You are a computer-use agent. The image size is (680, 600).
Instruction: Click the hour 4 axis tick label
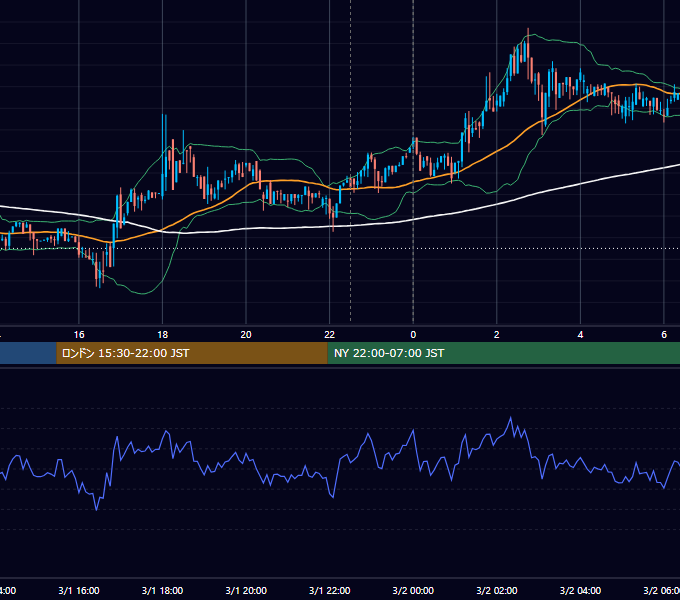580,335
